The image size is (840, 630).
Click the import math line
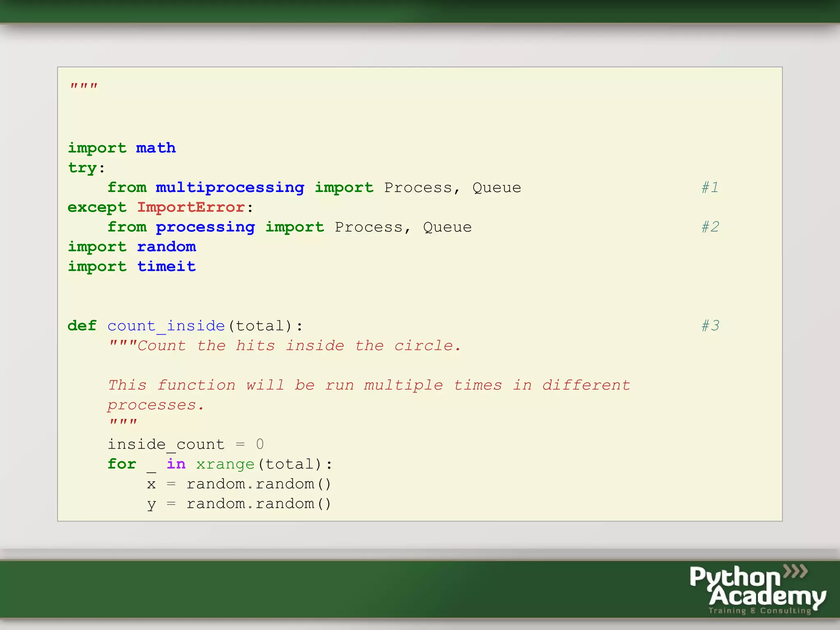click(122, 148)
